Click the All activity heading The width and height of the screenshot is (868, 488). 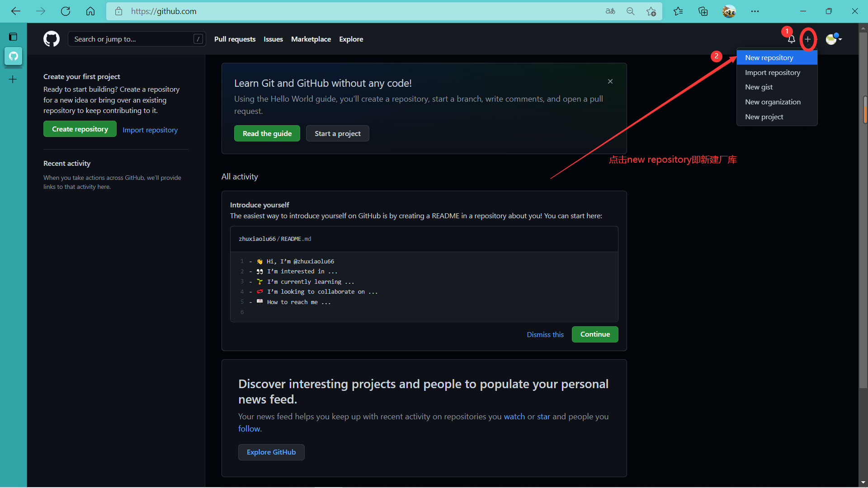pos(240,177)
